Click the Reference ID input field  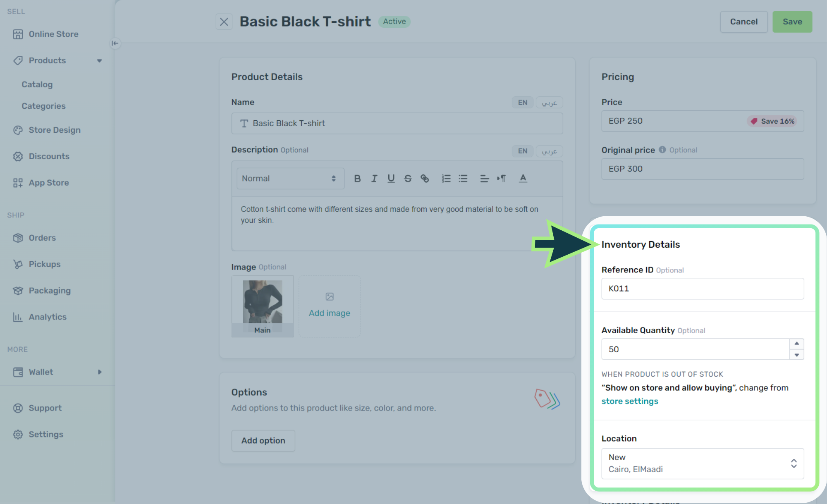click(x=703, y=289)
